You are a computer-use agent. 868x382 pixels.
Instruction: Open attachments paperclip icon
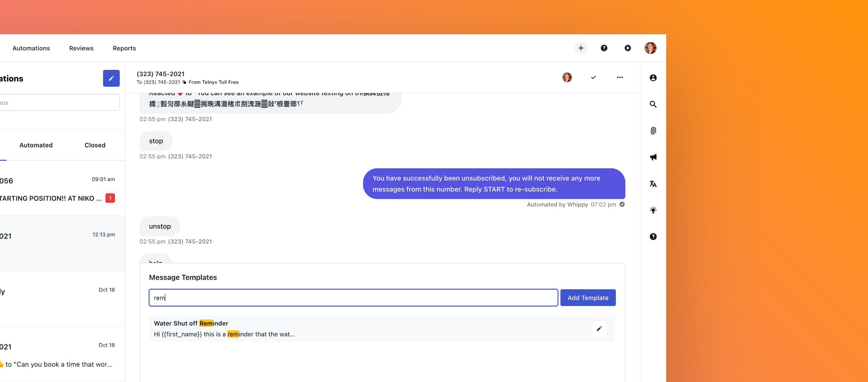pyautogui.click(x=653, y=131)
